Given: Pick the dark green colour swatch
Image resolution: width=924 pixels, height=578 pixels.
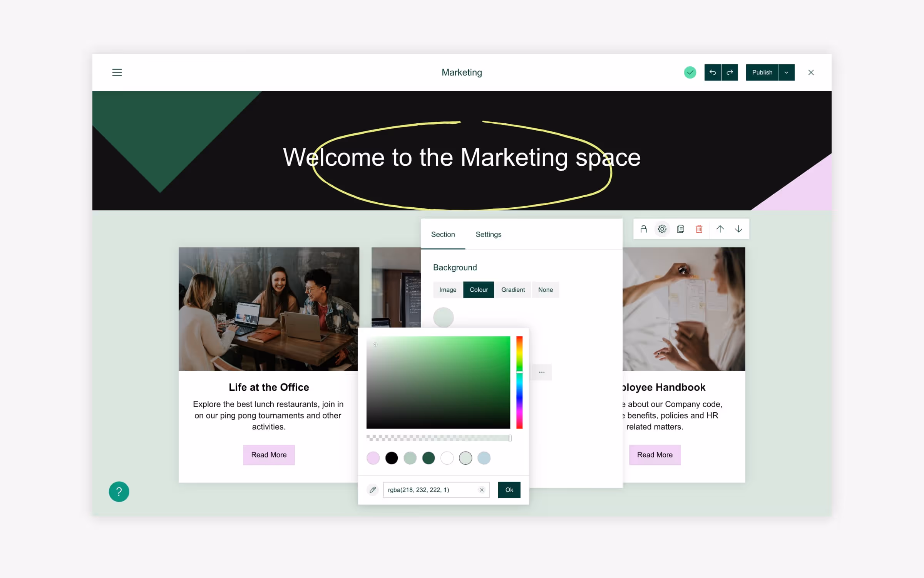Looking at the screenshot, I should (428, 458).
